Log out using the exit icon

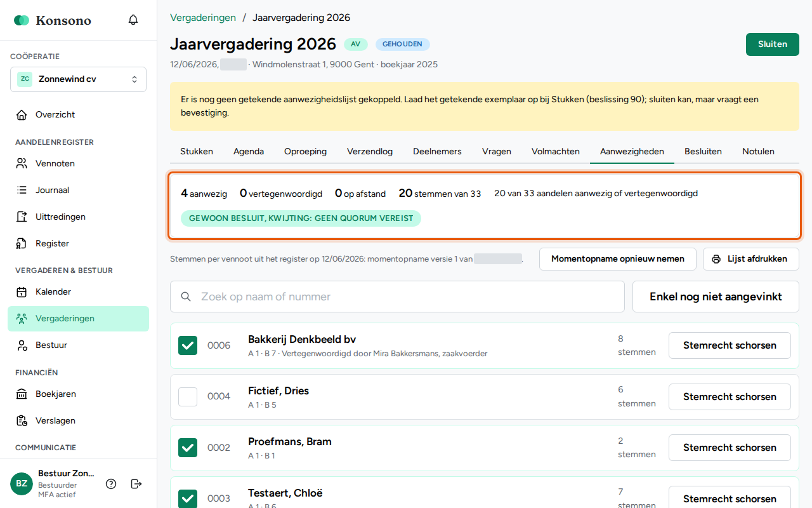point(136,484)
